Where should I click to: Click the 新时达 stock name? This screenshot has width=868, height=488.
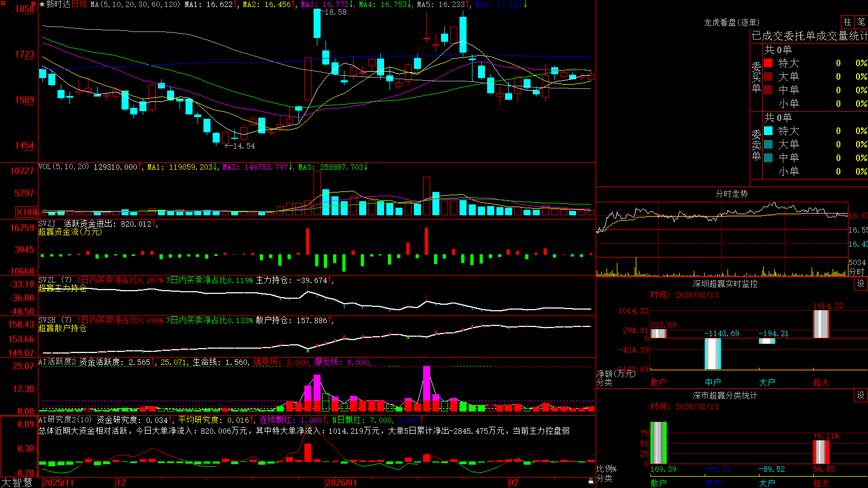[59, 4]
